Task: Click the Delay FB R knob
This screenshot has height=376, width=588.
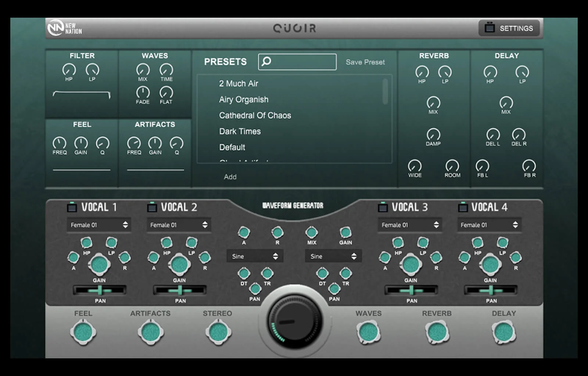Action: click(529, 166)
